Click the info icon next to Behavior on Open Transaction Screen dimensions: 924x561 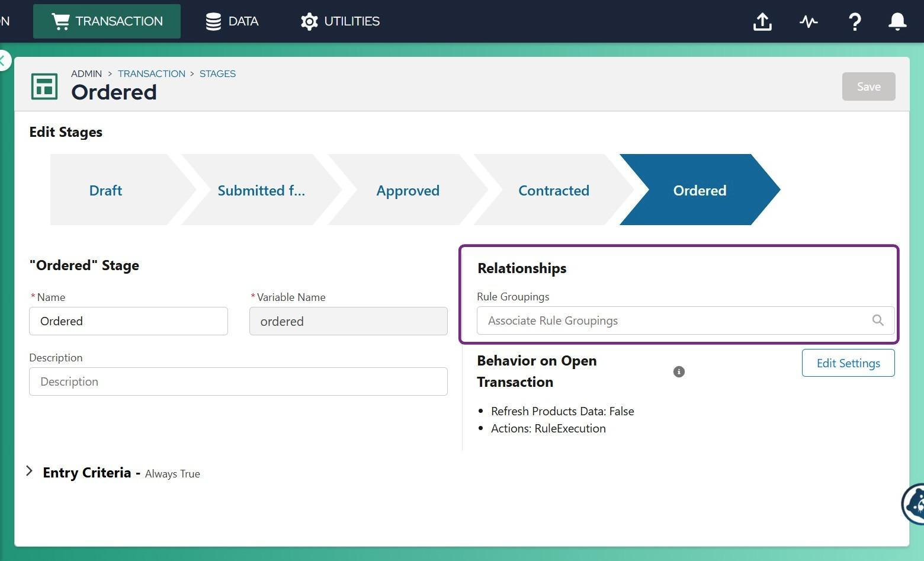coord(679,371)
